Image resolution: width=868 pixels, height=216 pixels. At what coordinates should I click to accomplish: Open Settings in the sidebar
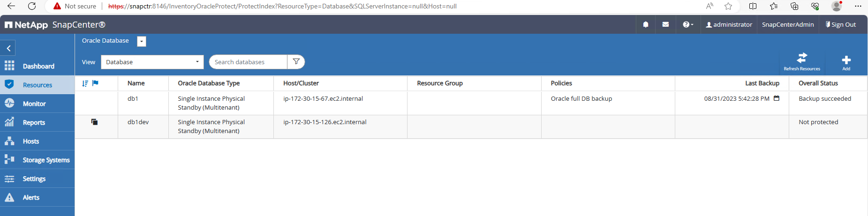point(37,179)
